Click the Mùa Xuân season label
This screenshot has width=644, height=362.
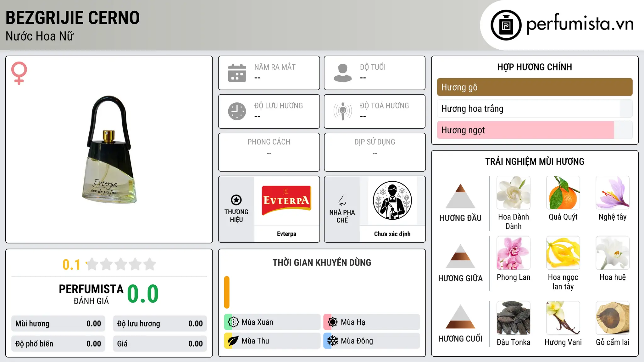click(x=257, y=322)
